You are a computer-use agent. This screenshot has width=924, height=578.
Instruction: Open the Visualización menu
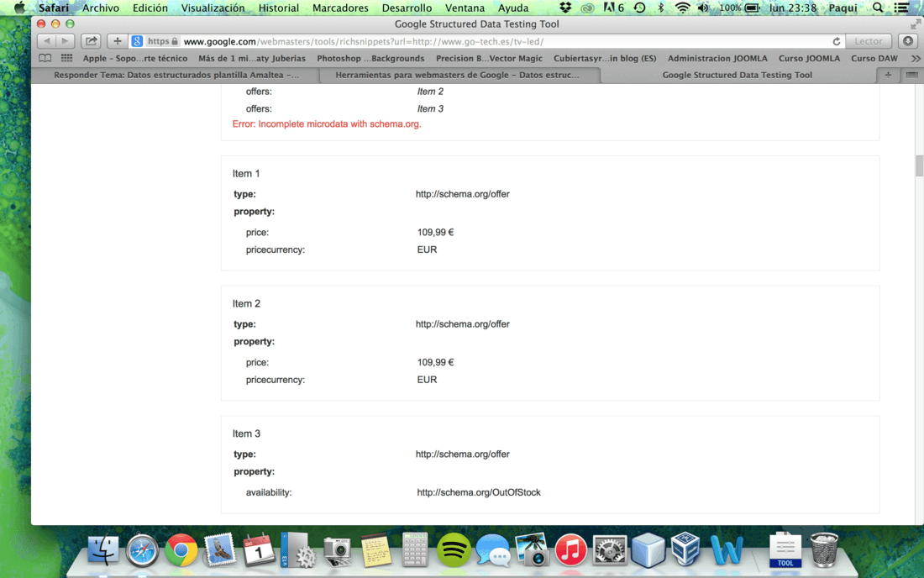pos(213,8)
